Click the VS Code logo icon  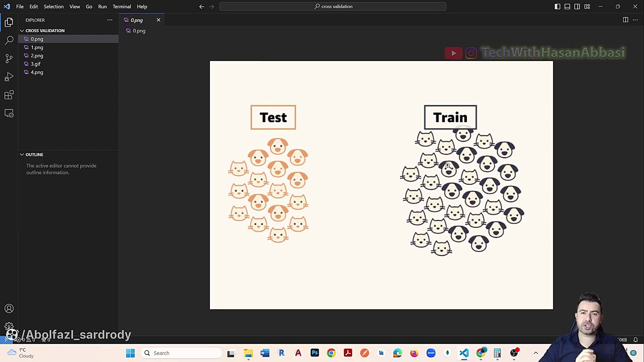[x=7, y=6]
